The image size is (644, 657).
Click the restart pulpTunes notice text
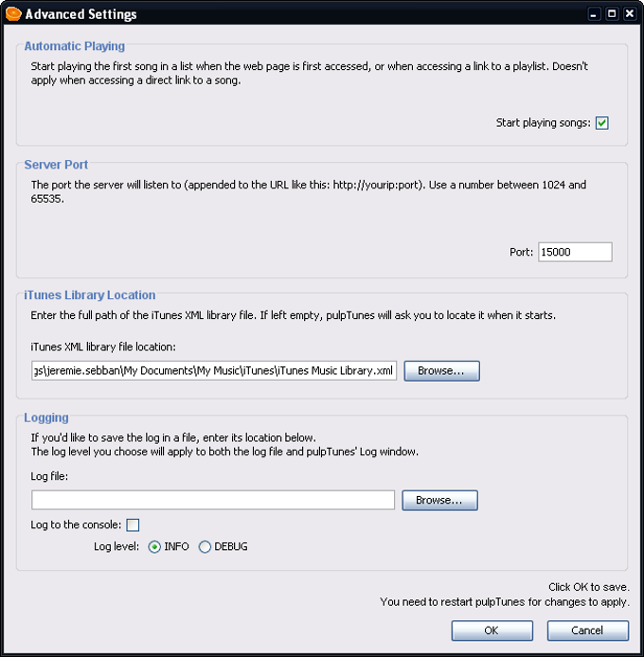505,602
